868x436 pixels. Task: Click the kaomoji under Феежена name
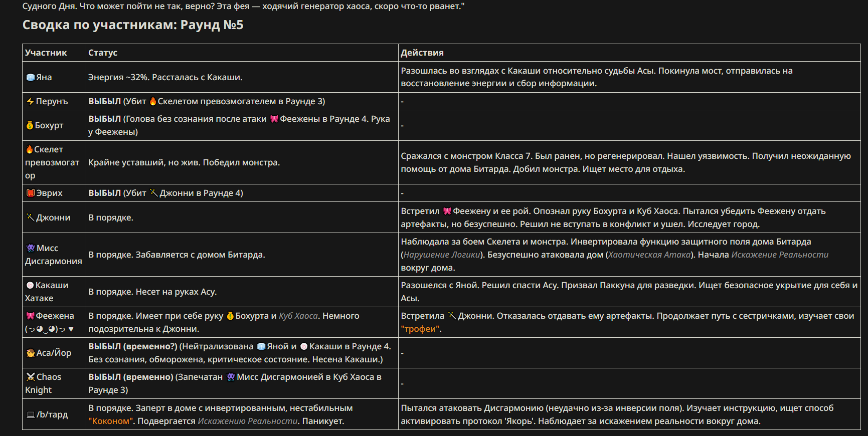(x=49, y=329)
